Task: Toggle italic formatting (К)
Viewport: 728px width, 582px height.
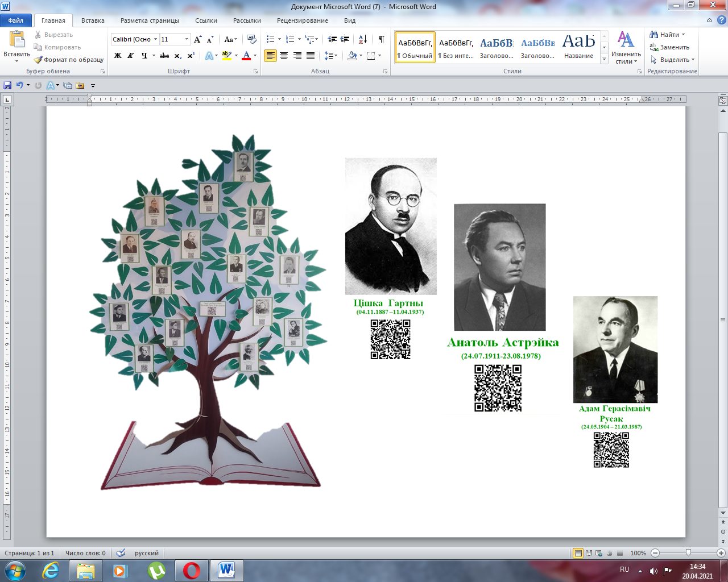Action: 131,56
